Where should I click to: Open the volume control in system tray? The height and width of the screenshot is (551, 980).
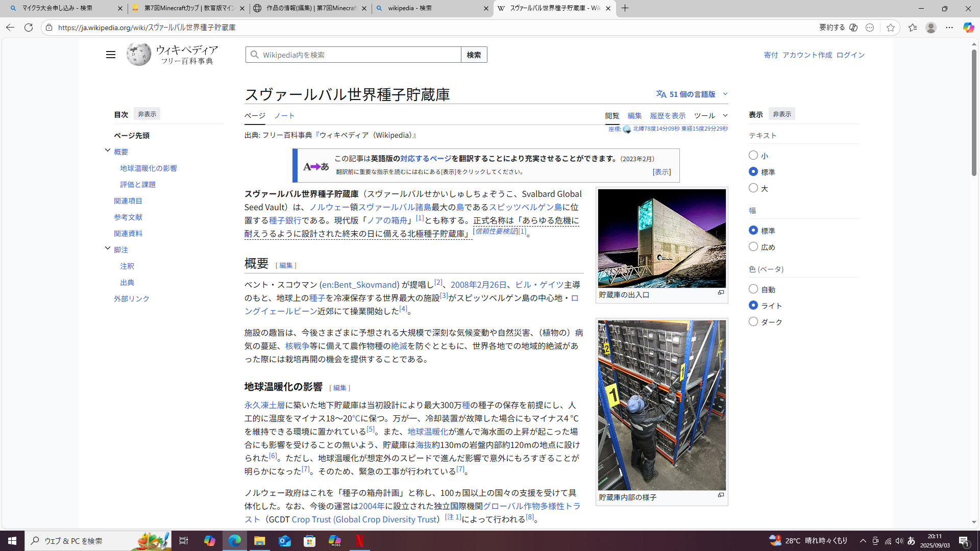(x=899, y=541)
